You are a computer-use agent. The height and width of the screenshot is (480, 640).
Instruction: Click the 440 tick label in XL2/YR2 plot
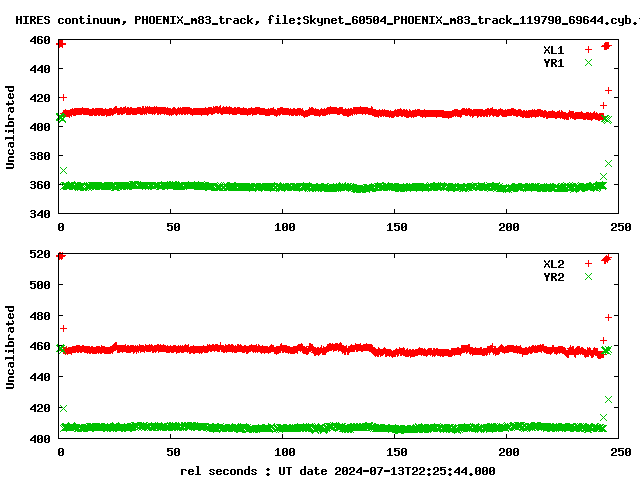point(40,377)
